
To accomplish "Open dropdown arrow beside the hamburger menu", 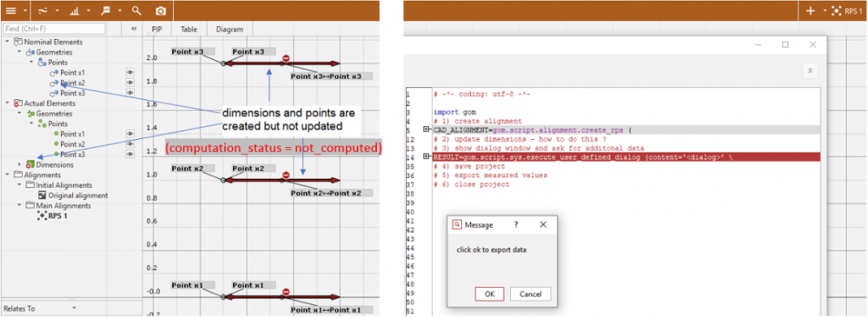I will click(25, 10).
